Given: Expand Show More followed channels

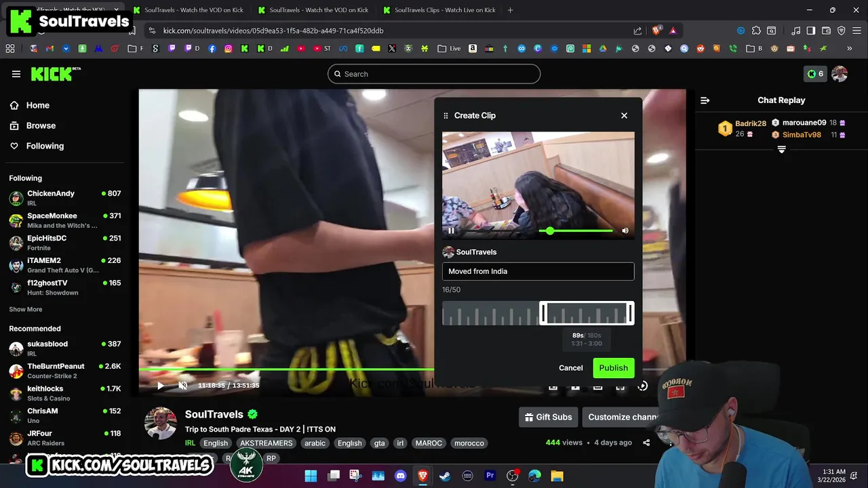Looking at the screenshot, I should (x=26, y=309).
